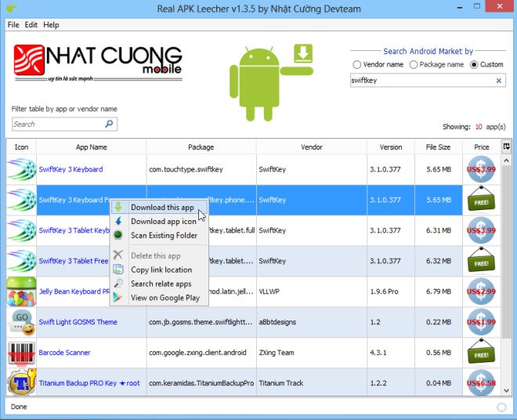Click the Swift Light GOSMS Theme icon

click(21, 322)
